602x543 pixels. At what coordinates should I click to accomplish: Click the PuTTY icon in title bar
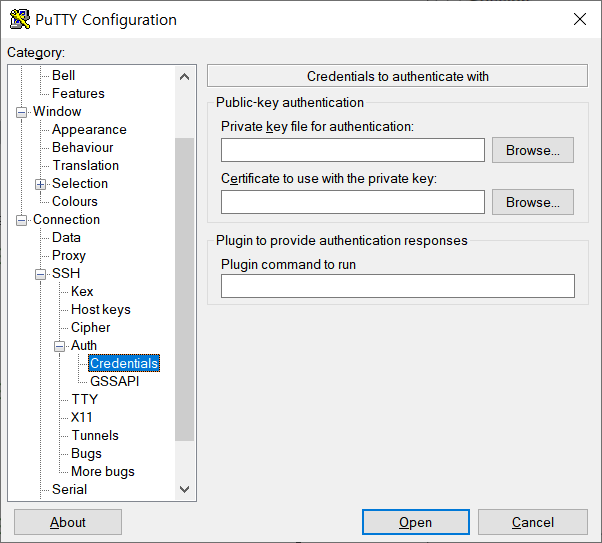pyautogui.click(x=20, y=19)
